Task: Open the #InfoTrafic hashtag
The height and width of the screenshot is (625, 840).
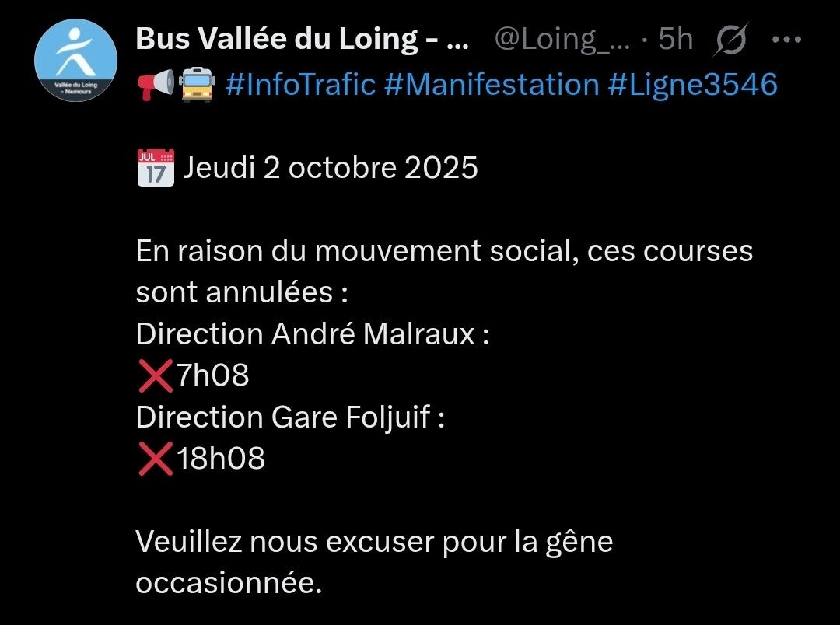Action: pyautogui.click(x=300, y=84)
